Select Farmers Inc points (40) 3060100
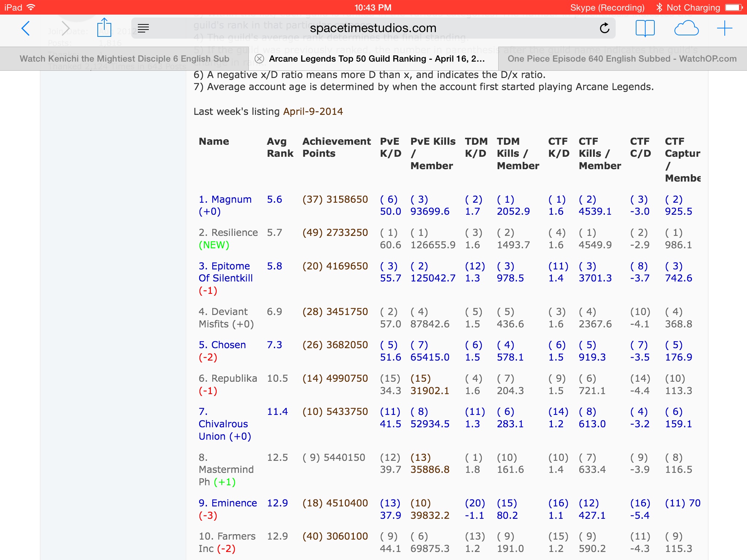 click(335, 536)
